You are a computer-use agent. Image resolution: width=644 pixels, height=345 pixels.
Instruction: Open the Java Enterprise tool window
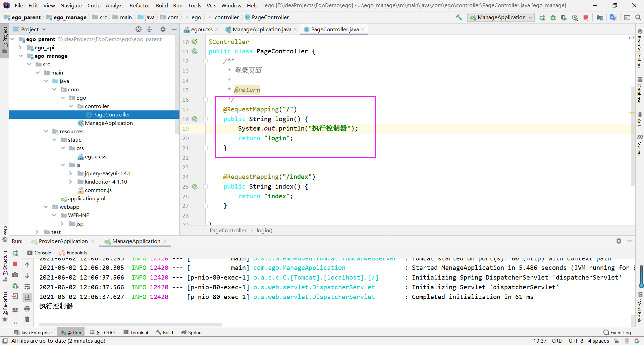click(x=33, y=333)
